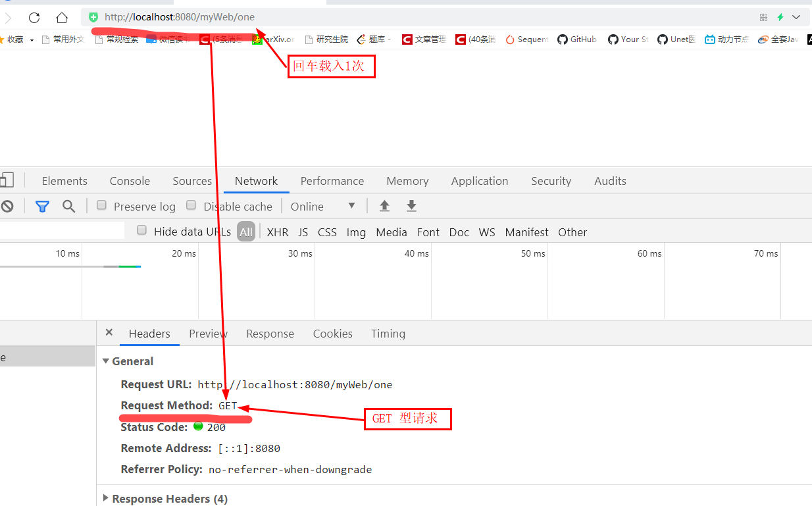Filter requests by Img
This screenshot has width=812, height=506.
356,232
